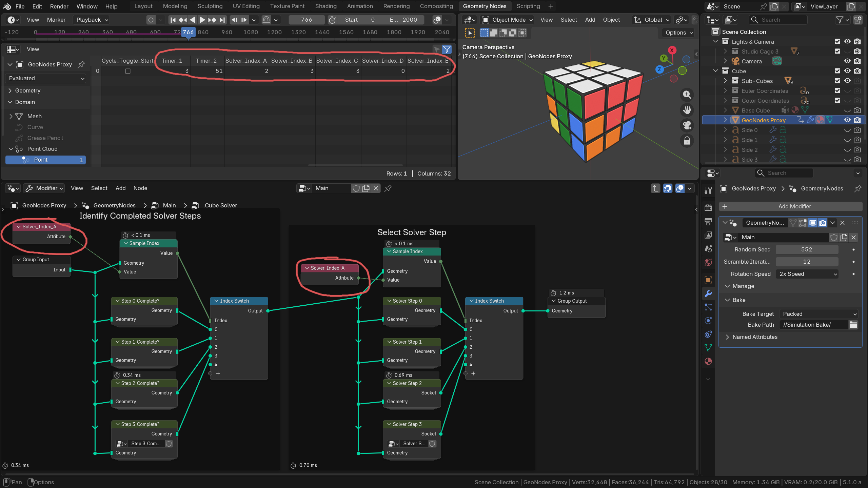The height and width of the screenshot is (488, 868).
Task: Open the node editor Add menu
Action: tap(120, 188)
